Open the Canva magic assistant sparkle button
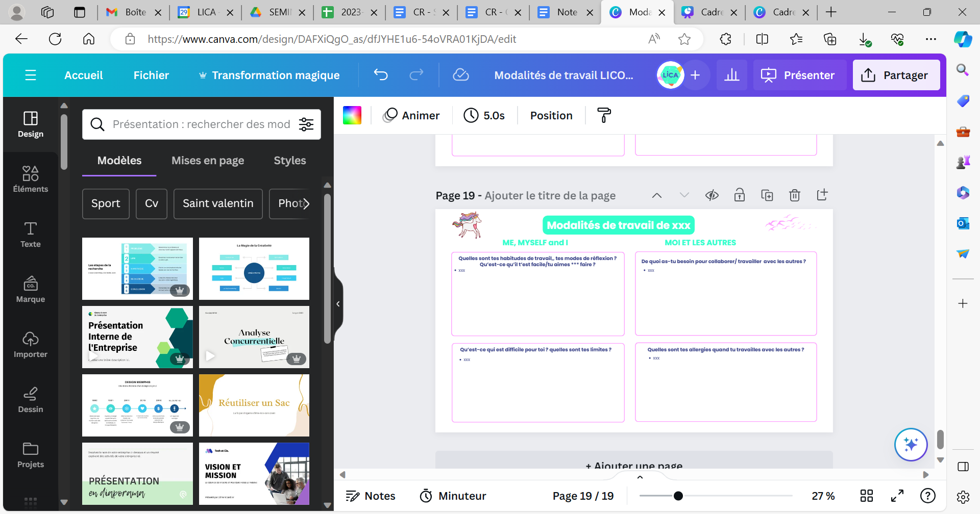Viewport: 980px width, 514px height. pos(911,444)
